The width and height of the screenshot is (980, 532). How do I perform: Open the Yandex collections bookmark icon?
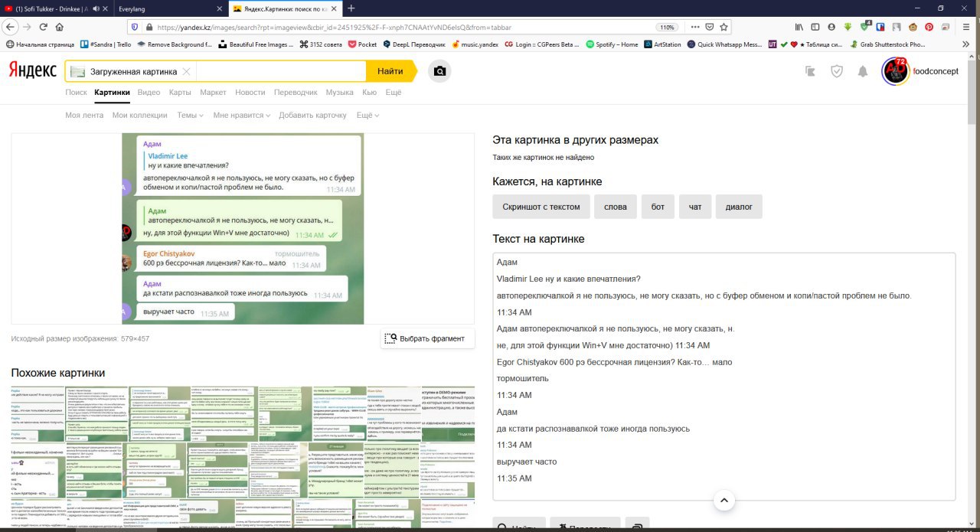pos(811,71)
